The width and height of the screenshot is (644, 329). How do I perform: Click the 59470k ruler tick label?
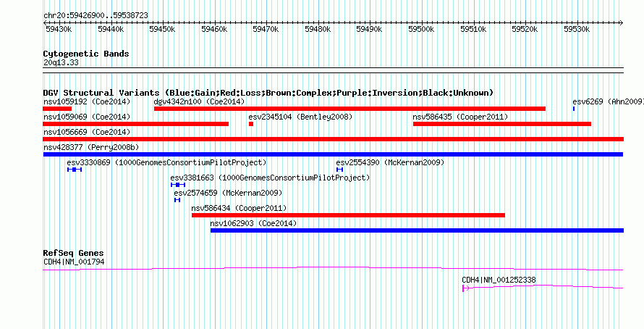pos(266,29)
